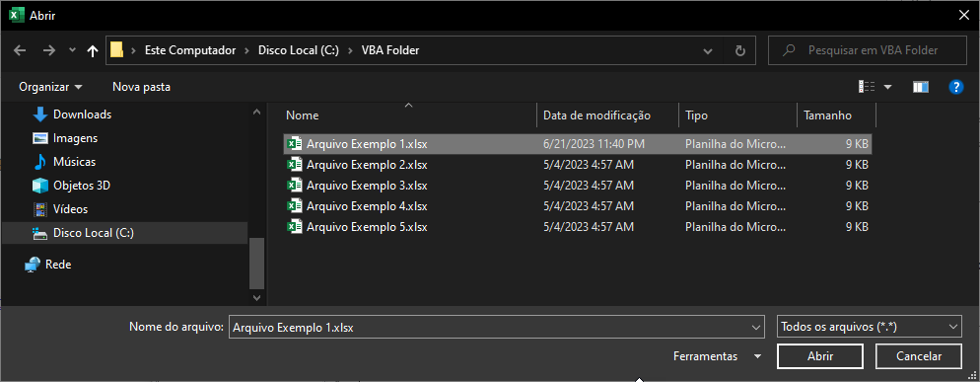Select Este Computador in breadcrumb path
Screen dimensions: 980x382
point(190,50)
